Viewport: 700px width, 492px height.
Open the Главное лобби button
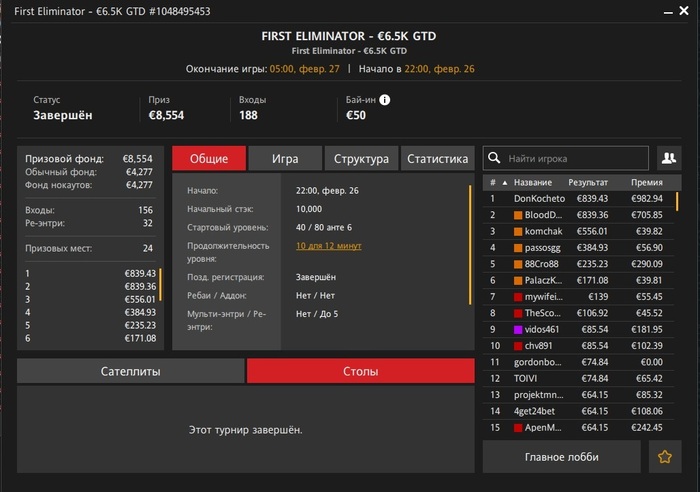coord(562,457)
